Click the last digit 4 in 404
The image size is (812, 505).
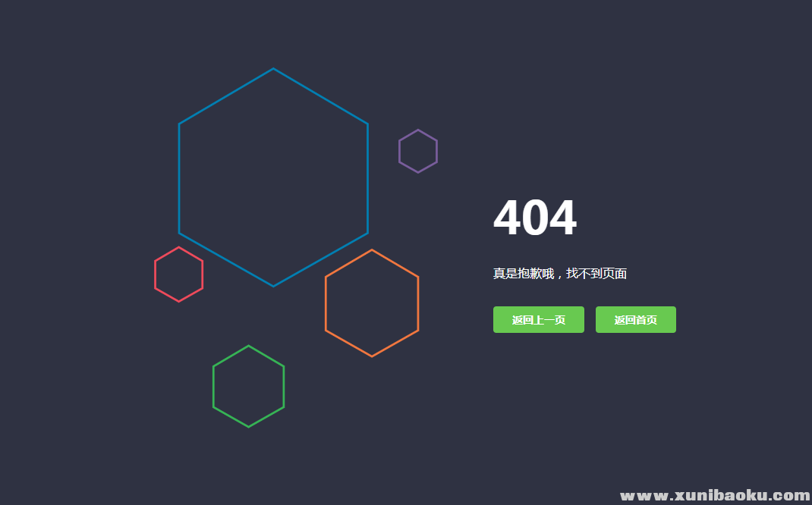pyautogui.click(x=562, y=218)
